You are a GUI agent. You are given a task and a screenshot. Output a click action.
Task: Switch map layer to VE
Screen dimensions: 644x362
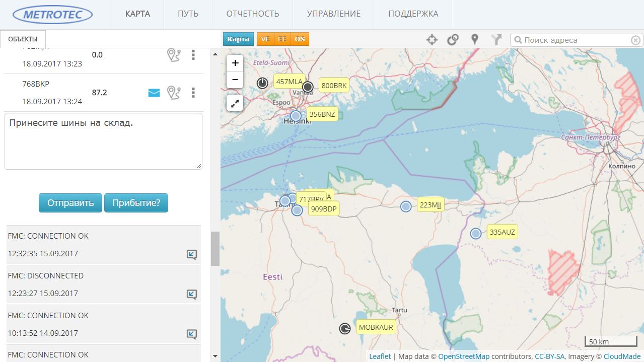point(265,39)
